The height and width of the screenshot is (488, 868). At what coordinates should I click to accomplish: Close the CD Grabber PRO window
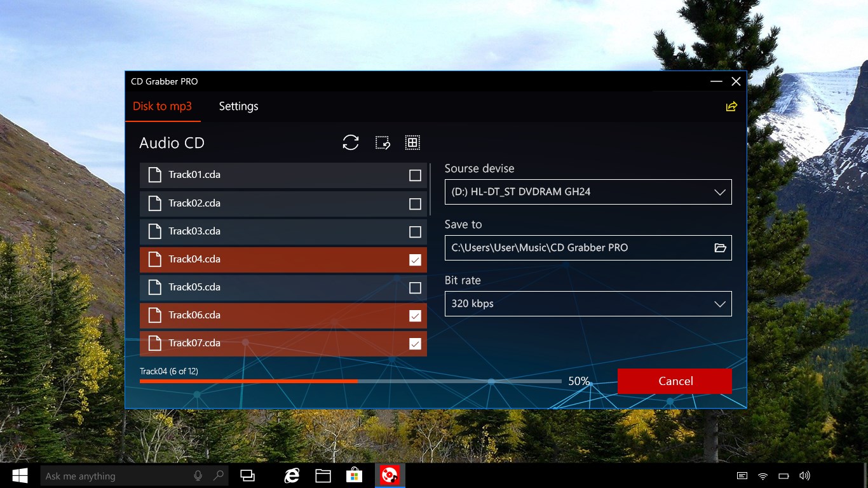[736, 81]
